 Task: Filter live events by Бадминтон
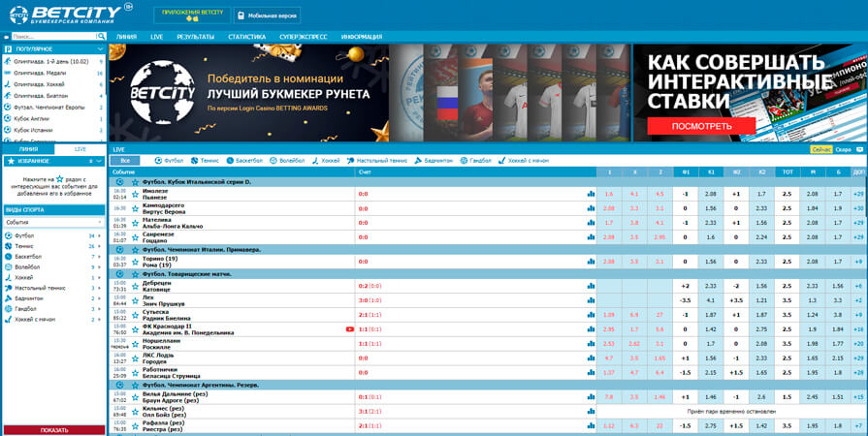[x=434, y=161]
